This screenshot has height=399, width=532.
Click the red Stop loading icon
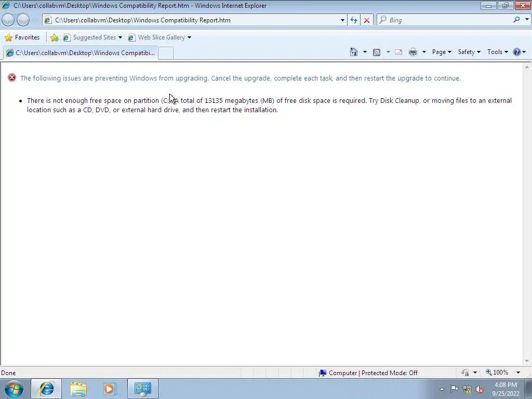(367, 20)
